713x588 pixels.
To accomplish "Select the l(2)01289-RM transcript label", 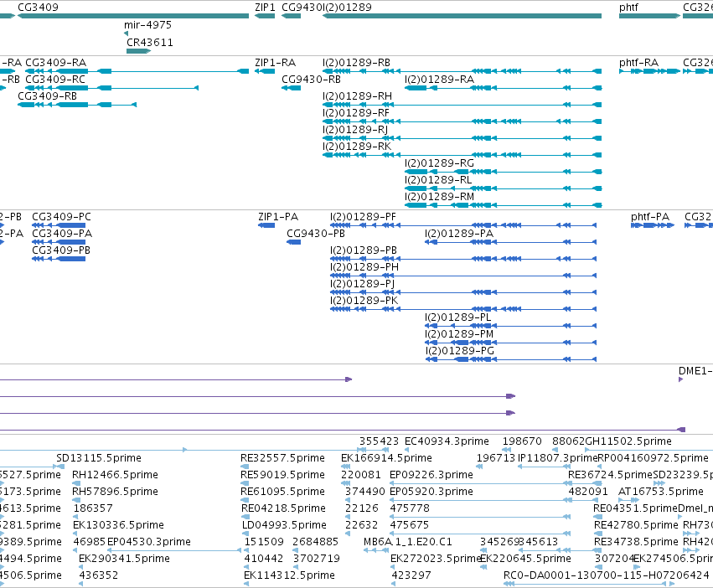I will (439, 197).
